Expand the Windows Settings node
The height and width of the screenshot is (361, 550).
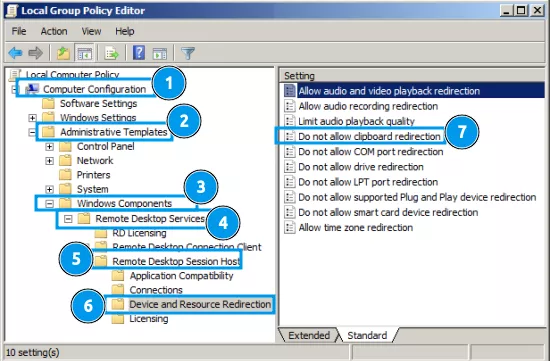coord(32,118)
